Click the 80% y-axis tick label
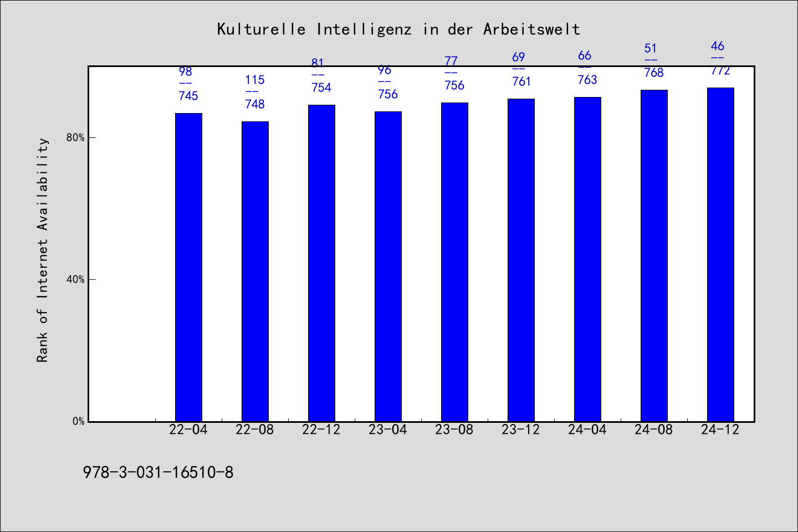Screen dimensions: 798x532 [x=75, y=137]
